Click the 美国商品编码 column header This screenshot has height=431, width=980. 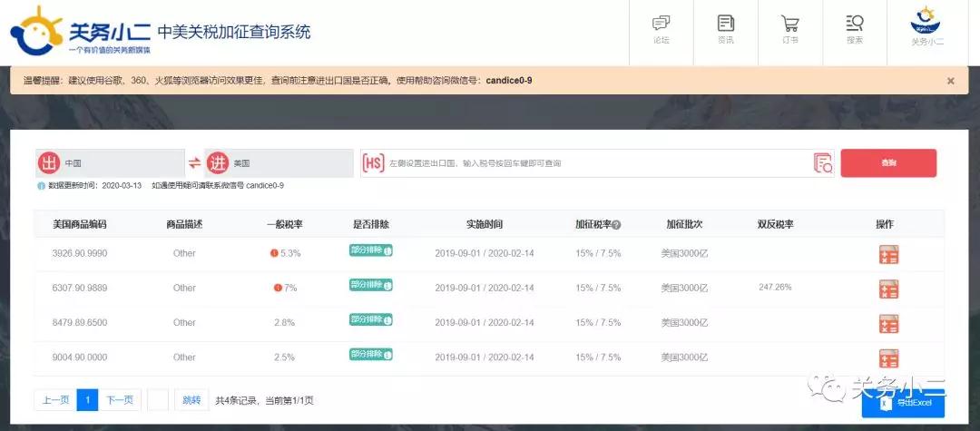pyautogui.click(x=79, y=224)
